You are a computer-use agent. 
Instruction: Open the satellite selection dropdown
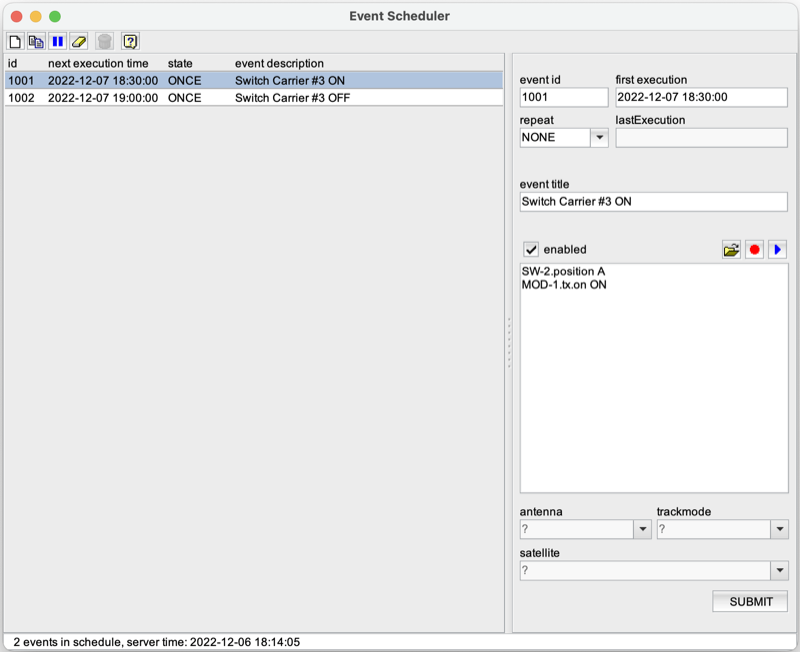tap(779, 570)
